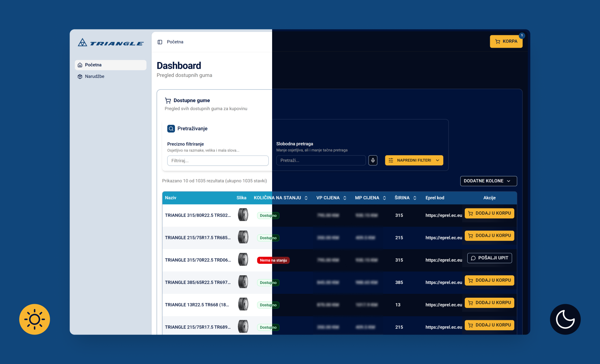Screen dimensions: 600x364
Task: Select the TRIANGLE 13R22.5 TR668 name cell
Action: coord(197,305)
